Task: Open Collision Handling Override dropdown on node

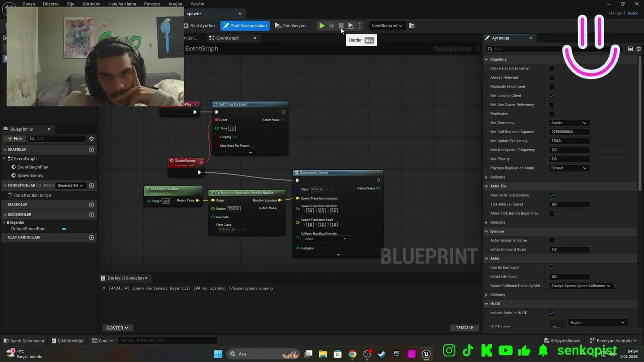Action: (x=325, y=239)
